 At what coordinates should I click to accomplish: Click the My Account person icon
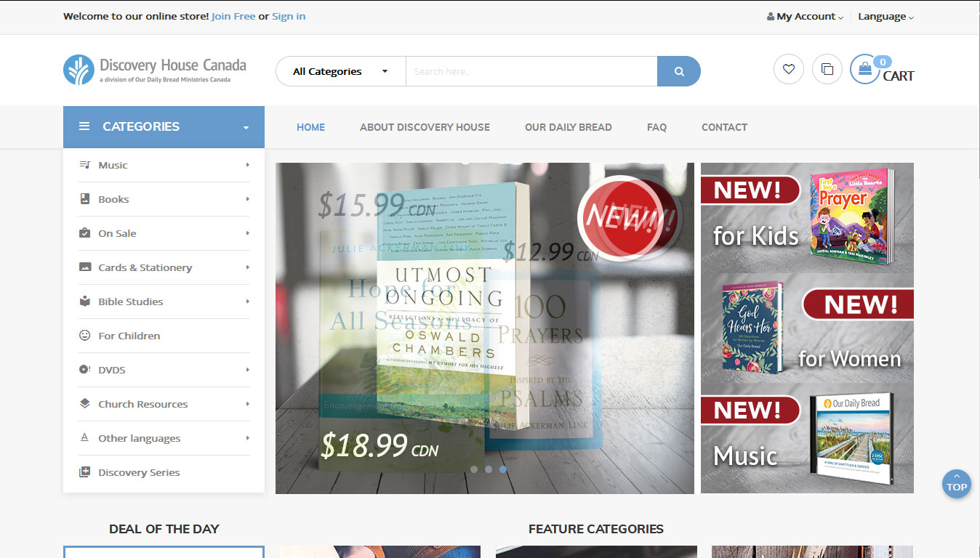coord(771,17)
